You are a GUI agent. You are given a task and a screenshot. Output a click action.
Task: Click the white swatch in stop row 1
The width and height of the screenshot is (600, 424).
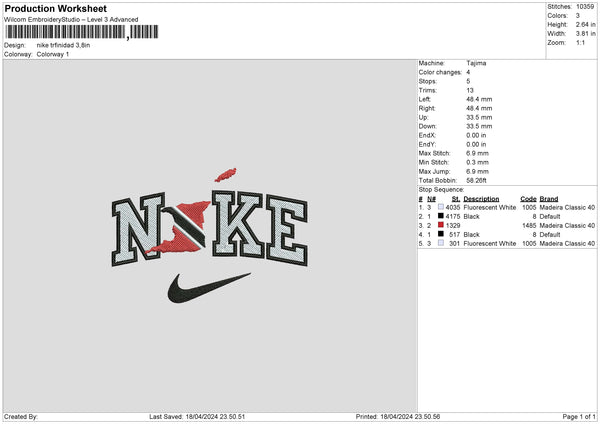(441, 207)
